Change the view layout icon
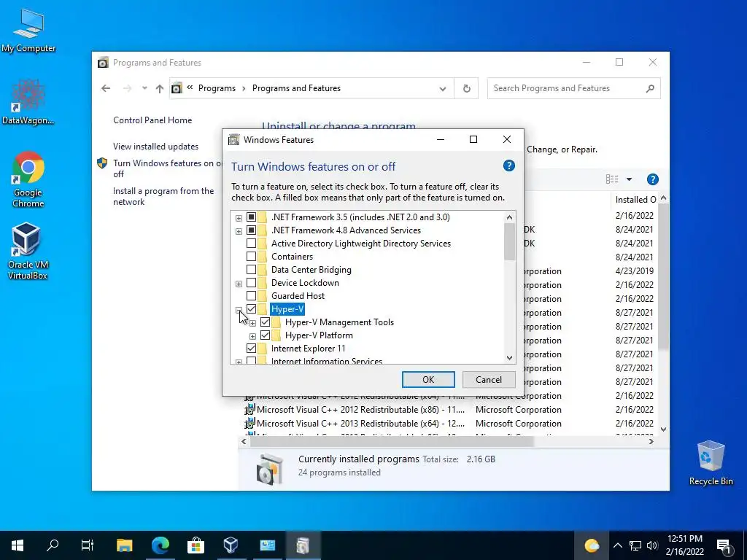Viewport: 747px width, 560px height. tap(612, 179)
